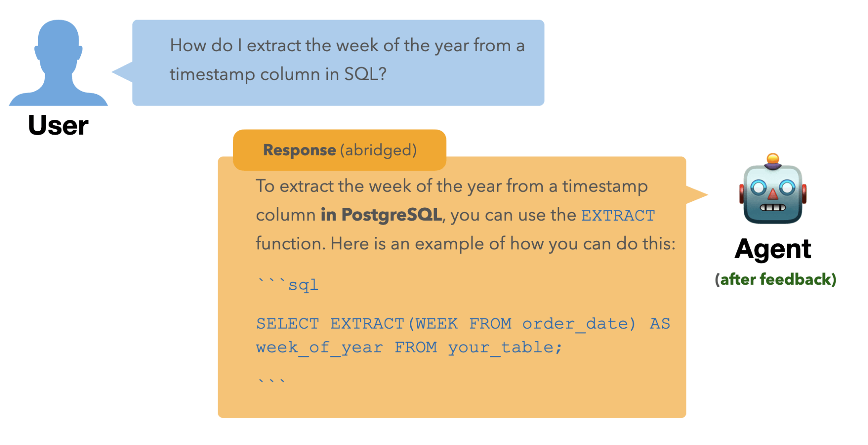Click the robot's orange antenna light
This screenshot has height=445, width=868.
772,158
